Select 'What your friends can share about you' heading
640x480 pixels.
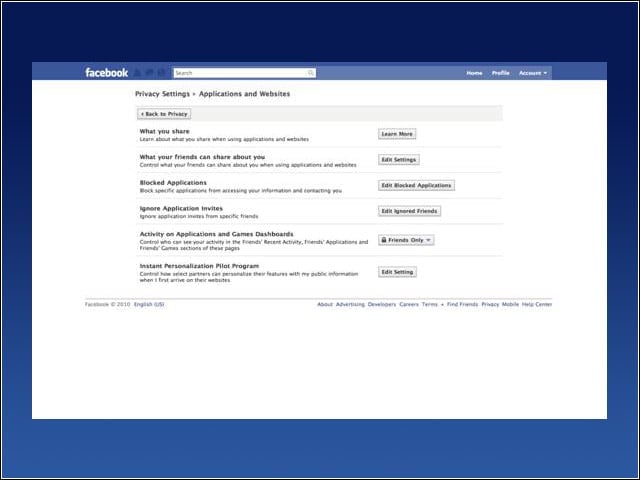pos(202,157)
